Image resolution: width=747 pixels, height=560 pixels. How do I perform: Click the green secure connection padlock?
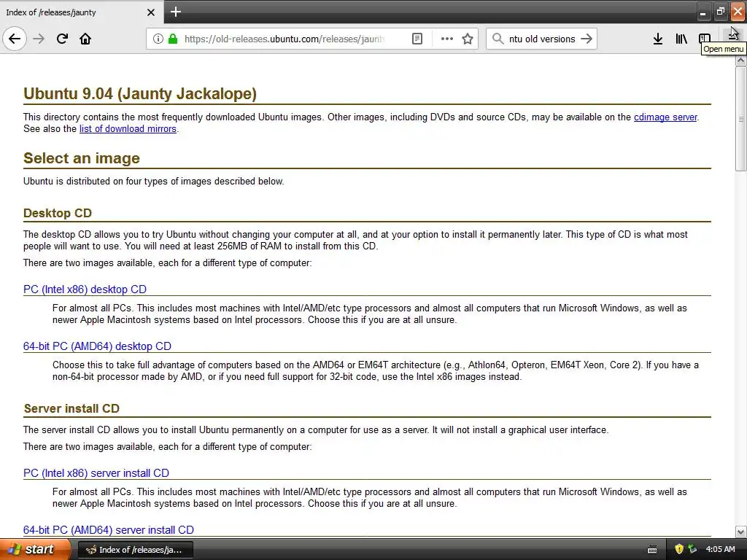coord(173,39)
